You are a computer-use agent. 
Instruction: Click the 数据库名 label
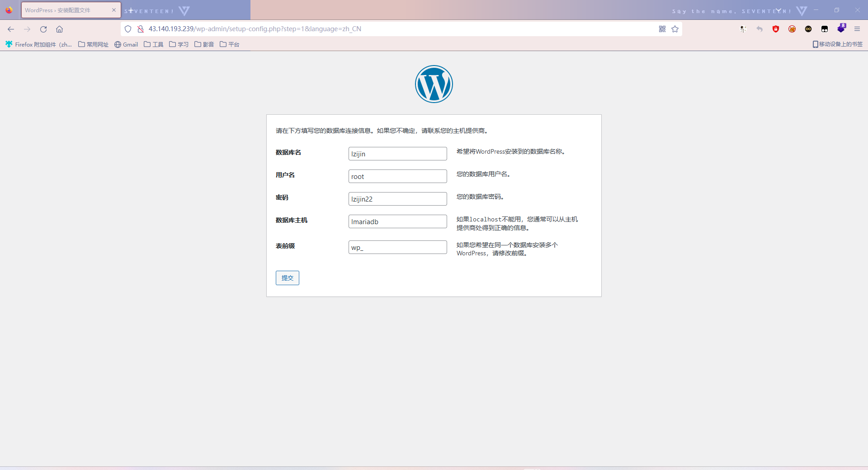tap(288, 152)
